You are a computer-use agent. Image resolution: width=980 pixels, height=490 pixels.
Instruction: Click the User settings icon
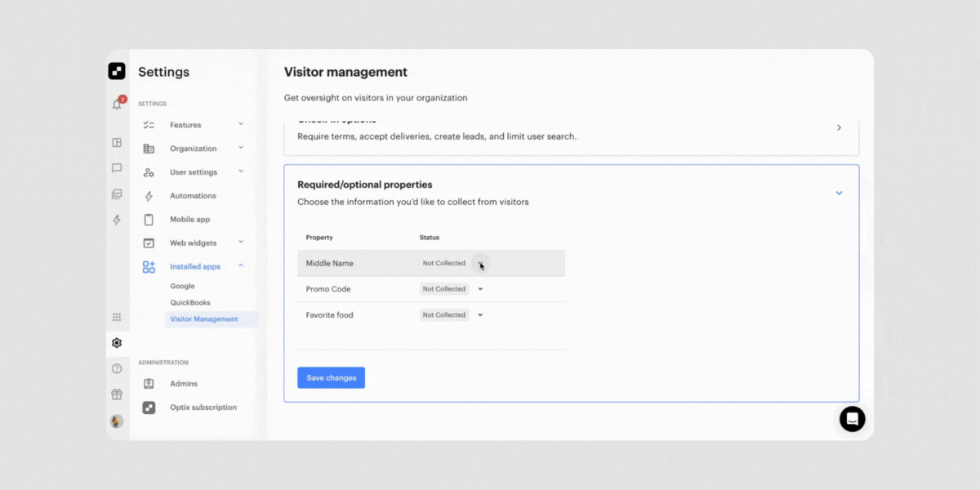(149, 171)
